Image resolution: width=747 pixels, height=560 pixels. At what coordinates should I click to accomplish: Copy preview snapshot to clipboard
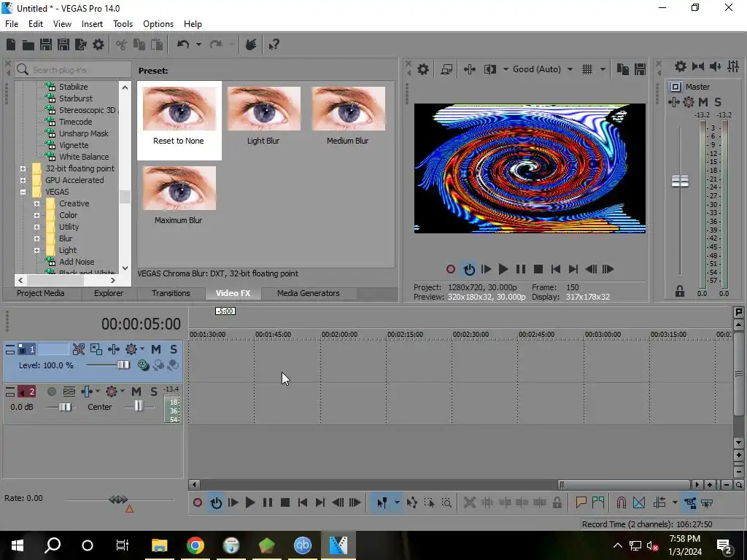click(623, 69)
